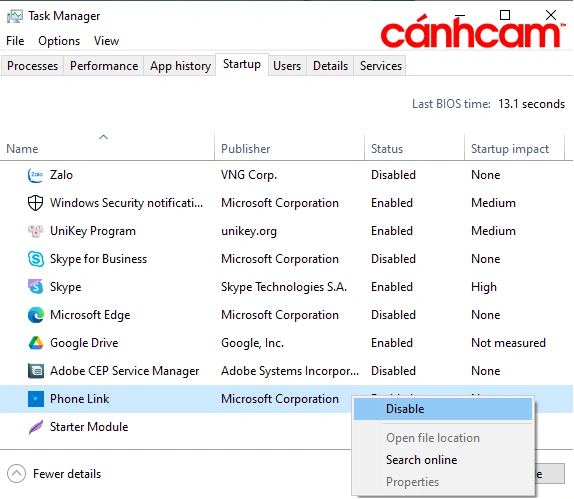Image resolution: width=574 pixels, height=499 pixels.
Task: Click the VNG Corp. publisher cell
Action: (x=249, y=175)
